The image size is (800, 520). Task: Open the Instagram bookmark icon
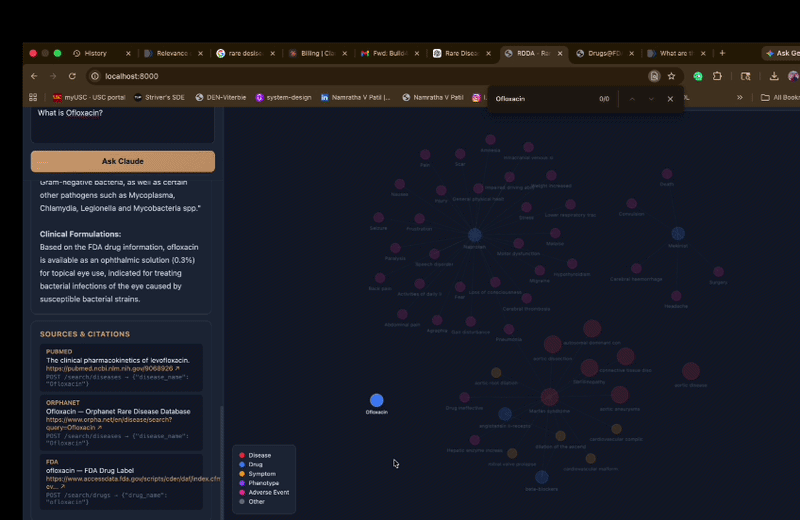click(476, 97)
